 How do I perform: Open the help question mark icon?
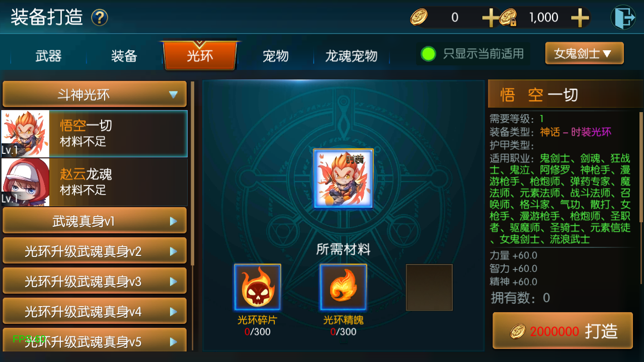100,18
